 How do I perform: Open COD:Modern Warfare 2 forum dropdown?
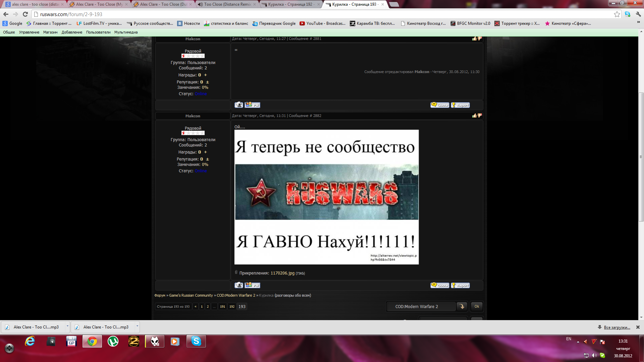[427, 307]
